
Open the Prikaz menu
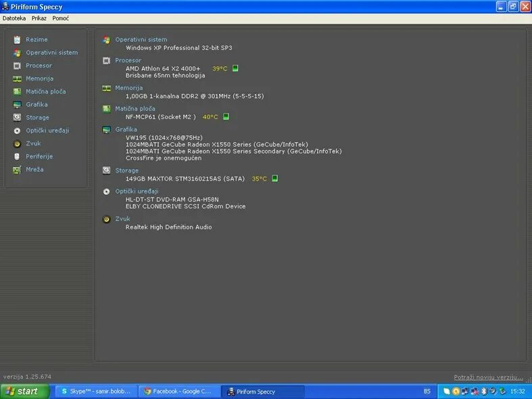(39, 18)
